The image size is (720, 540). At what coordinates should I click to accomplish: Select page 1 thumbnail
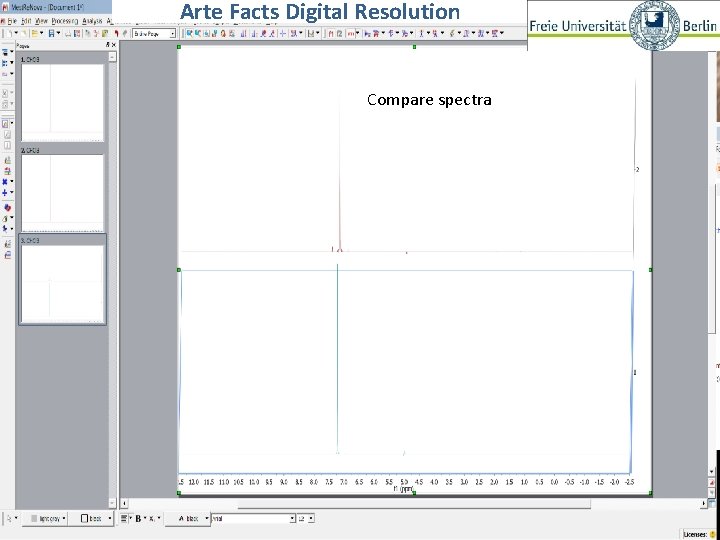tap(62, 102)
